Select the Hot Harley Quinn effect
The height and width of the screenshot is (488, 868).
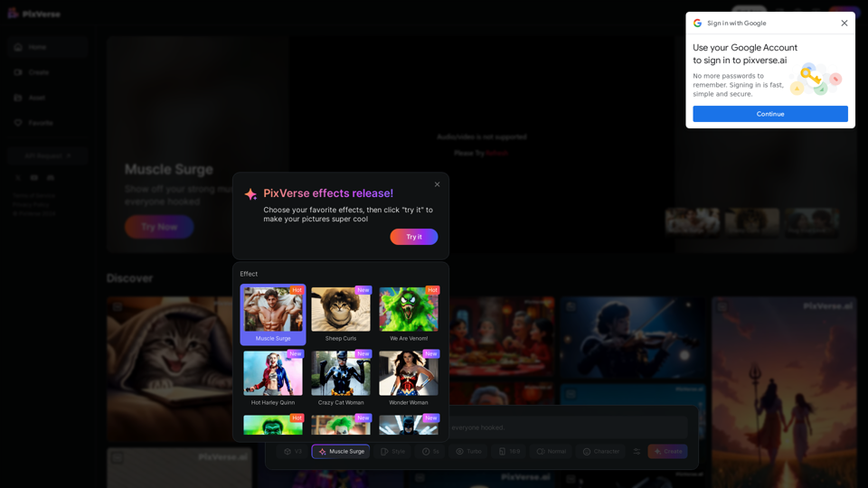tap(273, 379)
